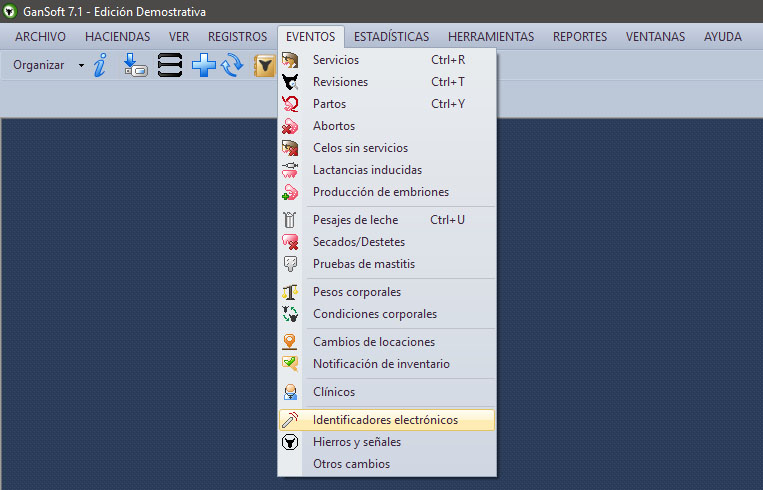The width and height of the screenshot is (763, 490).
Task: Click the GanSoft title bar app icon
Action: pyautogui.click(x=10, y=11)
